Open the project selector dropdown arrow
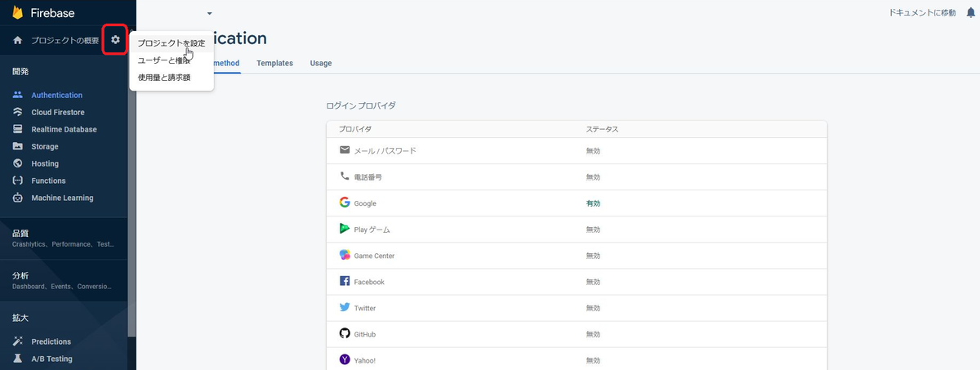This screenshot has width=980, height=370. click(209, 14)
